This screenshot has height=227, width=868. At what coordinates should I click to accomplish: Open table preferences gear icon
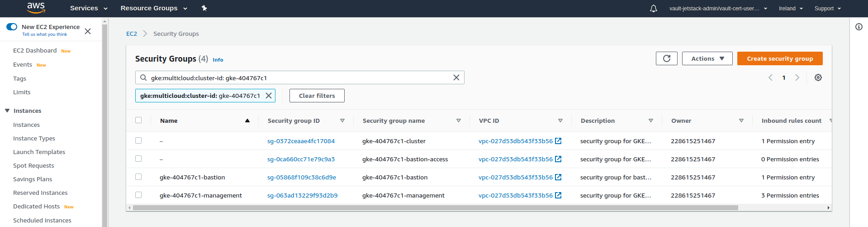pyautogui.click(x=818, y=77)
